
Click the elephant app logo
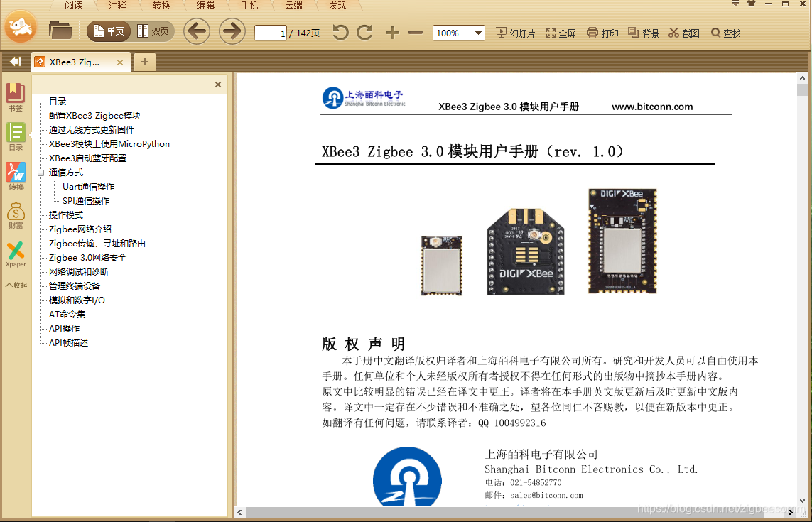[x=21, y=28]
